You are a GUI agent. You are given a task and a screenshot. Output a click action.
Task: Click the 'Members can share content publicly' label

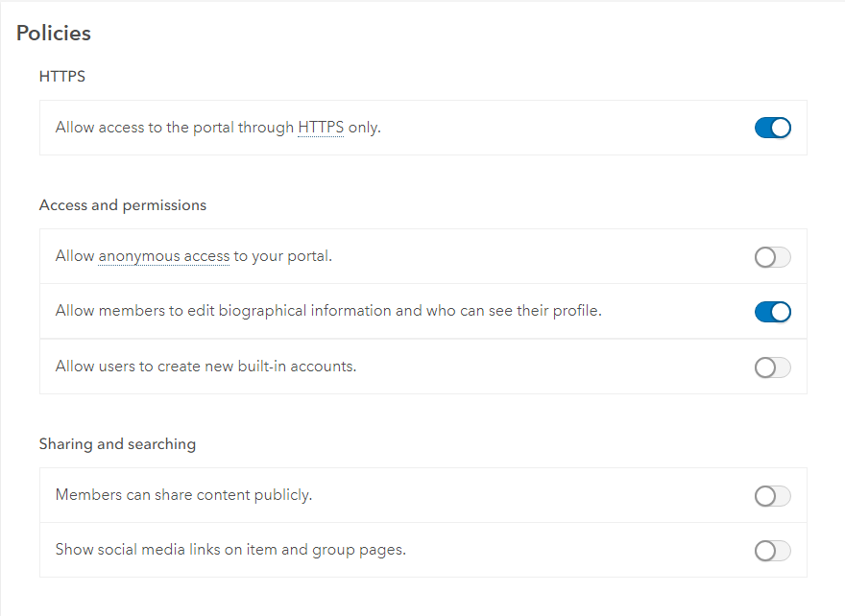coord(183,495)
